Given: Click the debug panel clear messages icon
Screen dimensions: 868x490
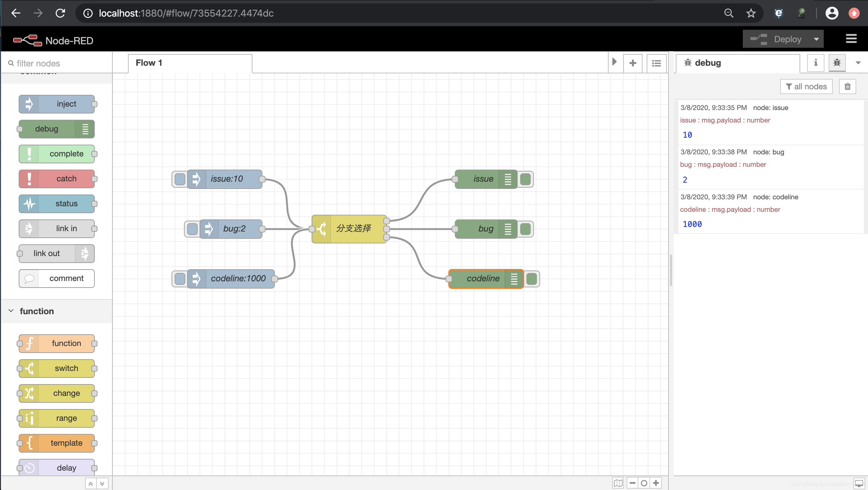Looking at the screenshot, I should (847, 87).
